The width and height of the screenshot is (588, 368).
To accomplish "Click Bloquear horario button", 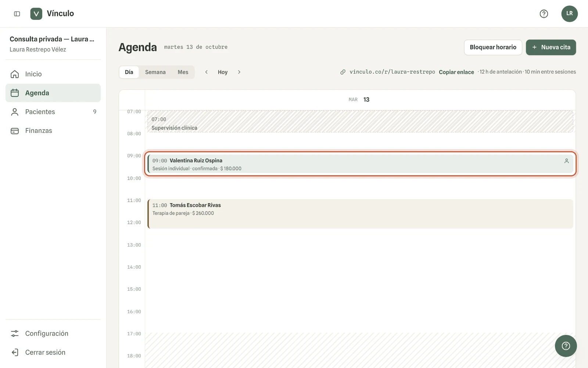I will (493, 47).
